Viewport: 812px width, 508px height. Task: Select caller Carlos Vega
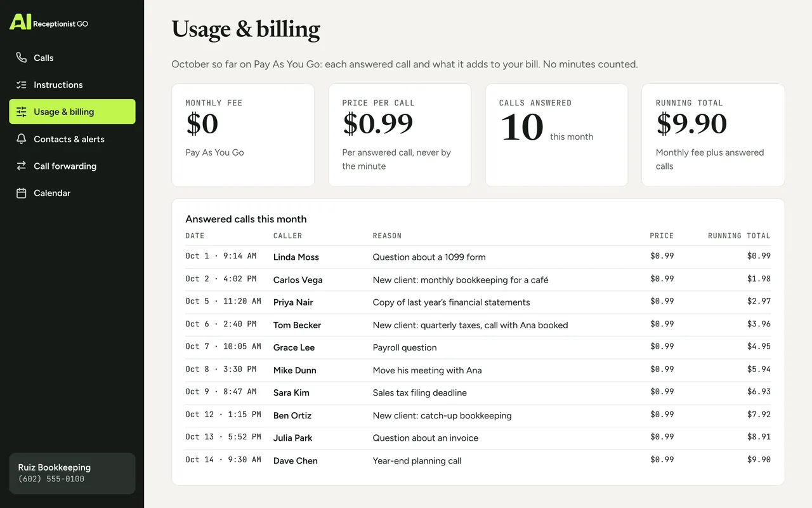pos(298,280)
